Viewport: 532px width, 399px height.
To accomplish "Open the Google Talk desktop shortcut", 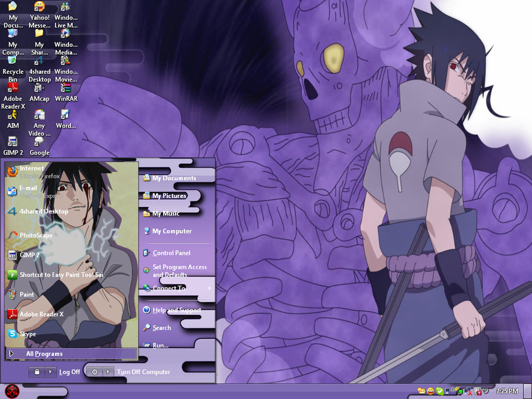I will coord(40,147).
